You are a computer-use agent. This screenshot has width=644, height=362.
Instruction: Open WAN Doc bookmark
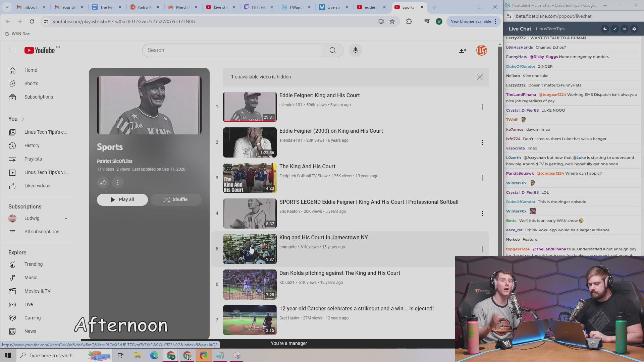17,34
